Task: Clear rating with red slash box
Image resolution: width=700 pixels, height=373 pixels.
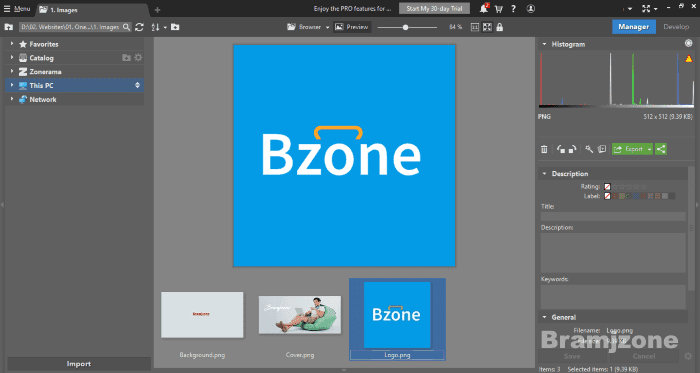Action: (607, 186)
